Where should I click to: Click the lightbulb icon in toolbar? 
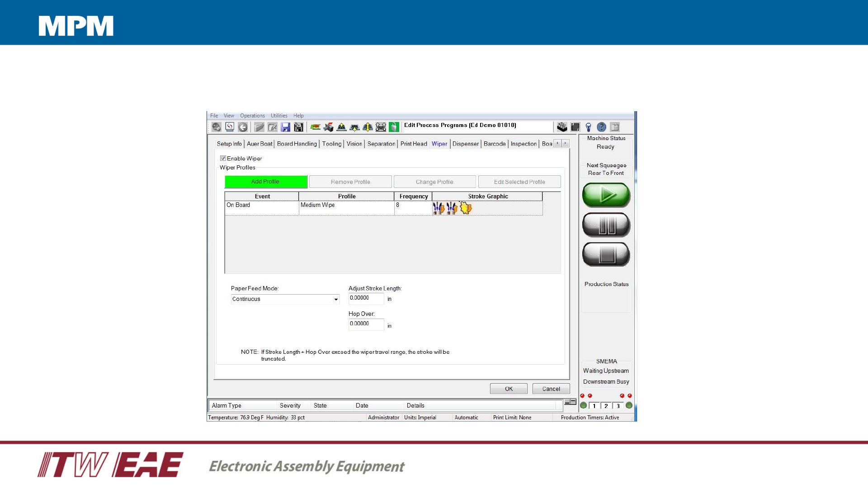[588, 127]
